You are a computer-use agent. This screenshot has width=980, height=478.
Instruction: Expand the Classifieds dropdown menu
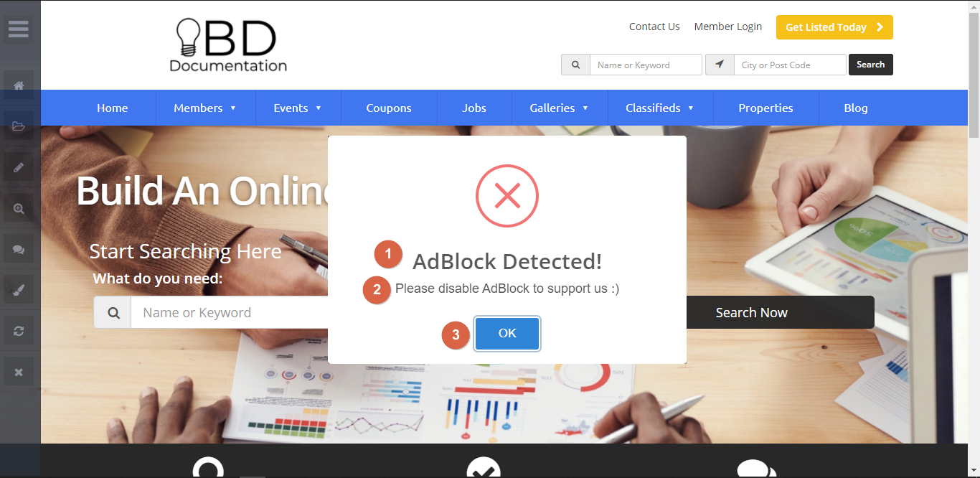coord(660,108)
